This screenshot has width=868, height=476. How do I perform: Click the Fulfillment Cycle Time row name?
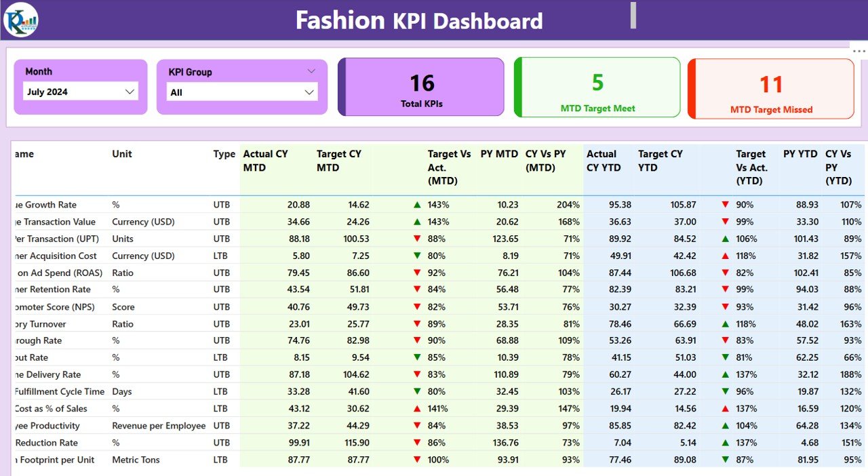(x=59, y=391)
